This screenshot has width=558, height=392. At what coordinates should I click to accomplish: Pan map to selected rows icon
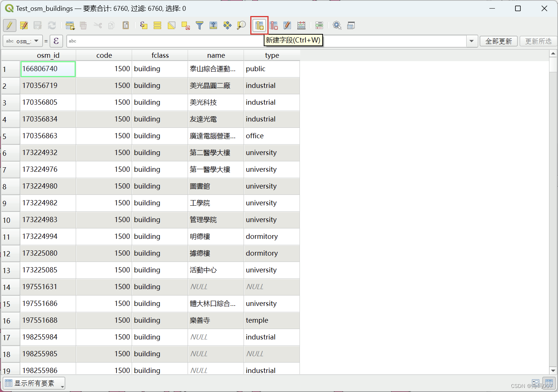(x=228, y=25)
